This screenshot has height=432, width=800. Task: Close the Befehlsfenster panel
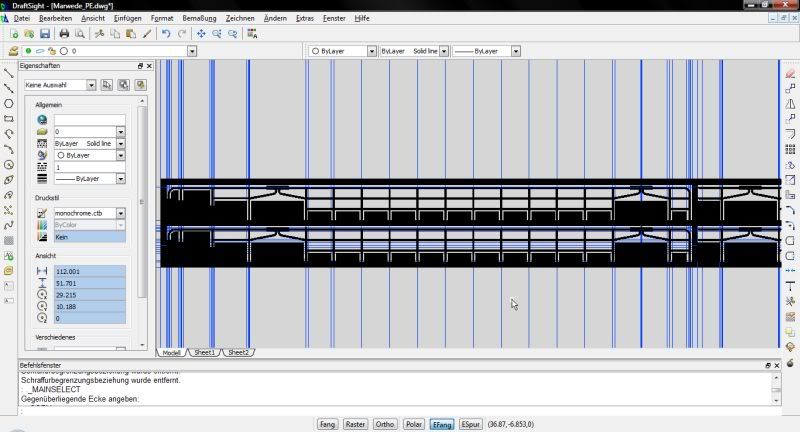click(777, 365)
